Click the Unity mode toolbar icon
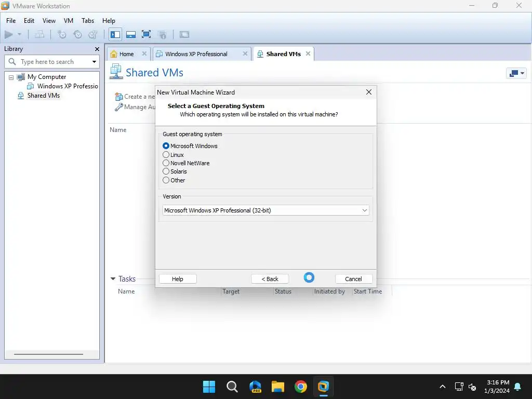 tap(162, 34)
